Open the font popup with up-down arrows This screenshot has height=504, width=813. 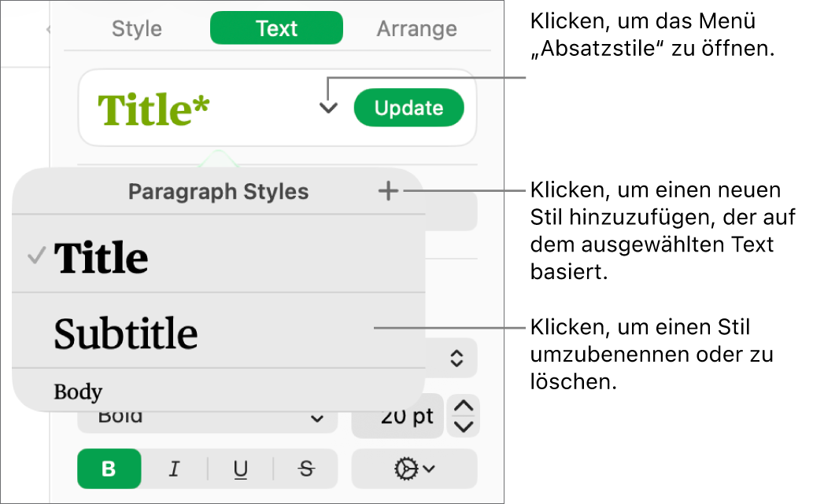(456, 358)
